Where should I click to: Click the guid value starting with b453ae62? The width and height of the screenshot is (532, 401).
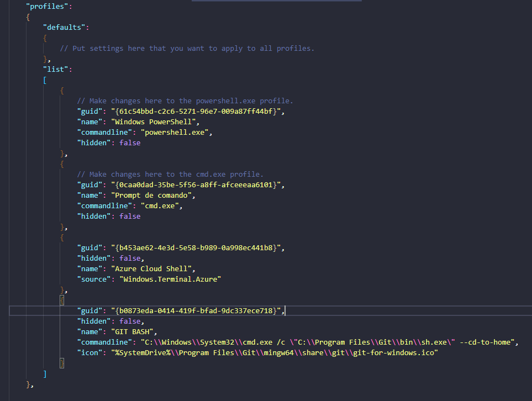[196, 248]
